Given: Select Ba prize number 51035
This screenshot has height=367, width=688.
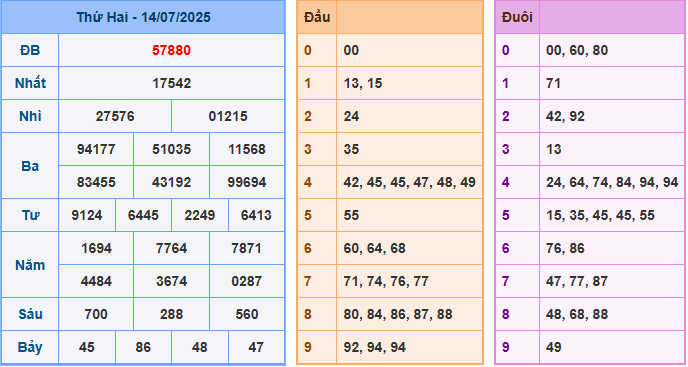Looking at the screenshot, I should [x=172, y=149].
